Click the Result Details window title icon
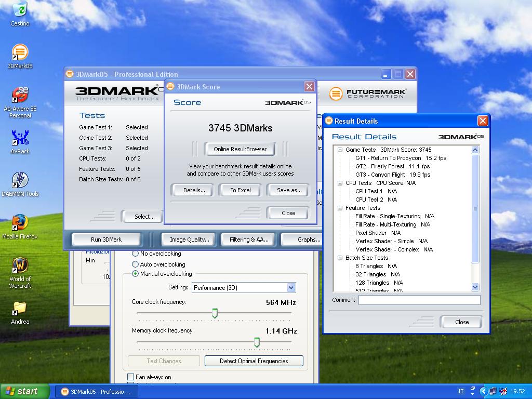The image size is (532, 399). pyautogui.click(x=328, y=121)
